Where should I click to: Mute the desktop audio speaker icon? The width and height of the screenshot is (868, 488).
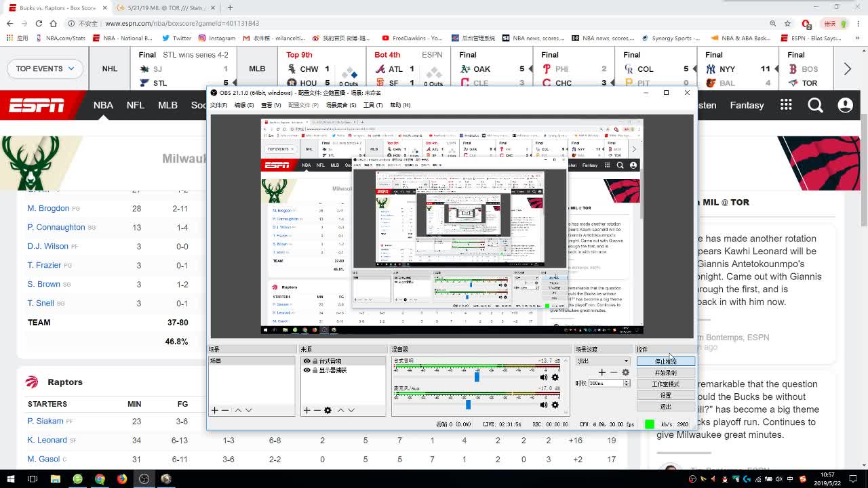click(544, 378)
